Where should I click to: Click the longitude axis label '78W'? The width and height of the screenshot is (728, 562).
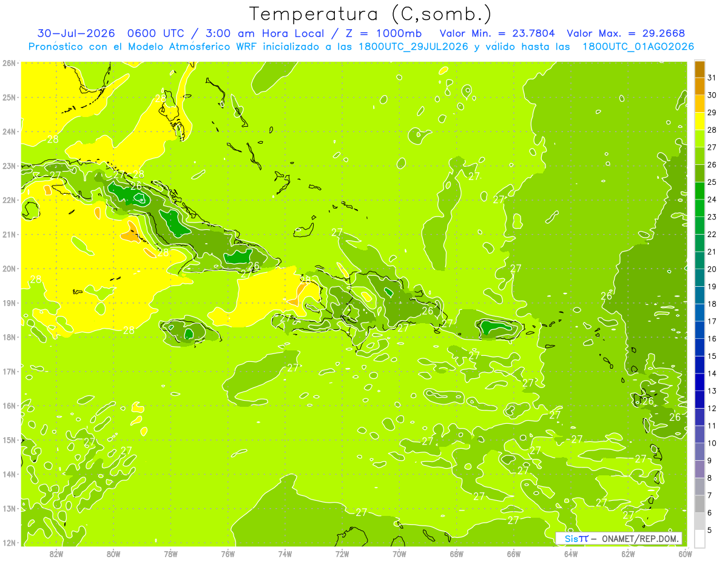point(170,554)
